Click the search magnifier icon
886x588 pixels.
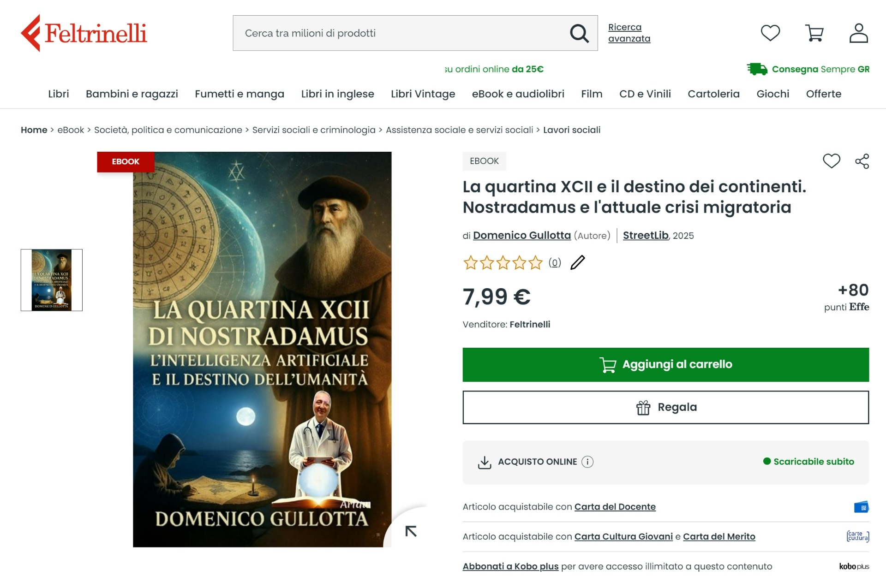[579, 33]
